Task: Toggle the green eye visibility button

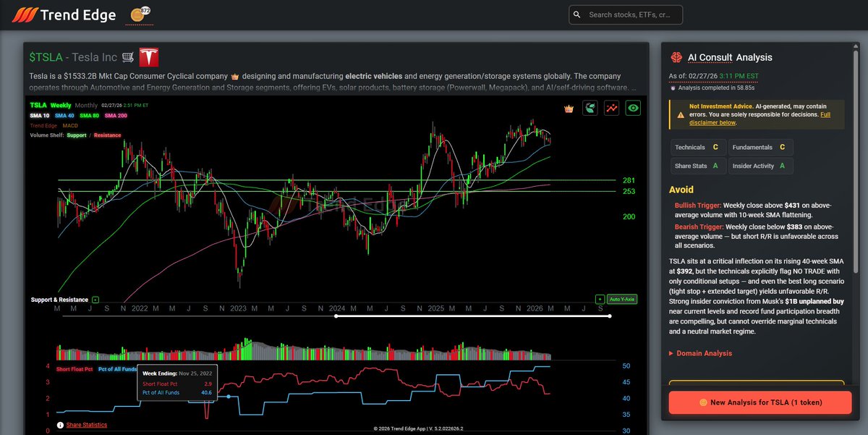Action: click(634, 109)
